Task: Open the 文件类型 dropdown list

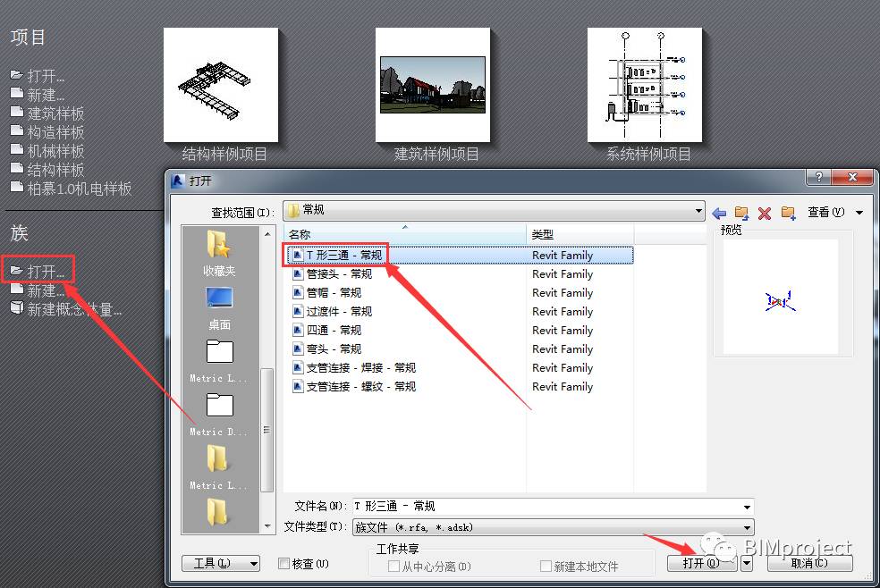Action: (x=747, y=527)
